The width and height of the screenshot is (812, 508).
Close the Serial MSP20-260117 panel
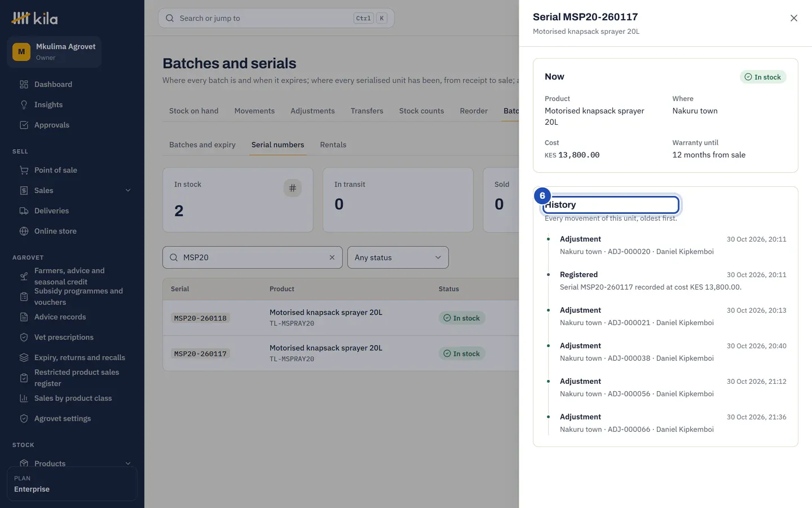coord(794,18)
